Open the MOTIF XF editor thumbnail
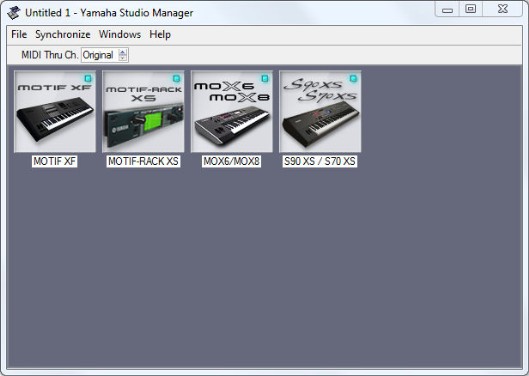This screenshot has height=376, width=529. coord(55,112)
